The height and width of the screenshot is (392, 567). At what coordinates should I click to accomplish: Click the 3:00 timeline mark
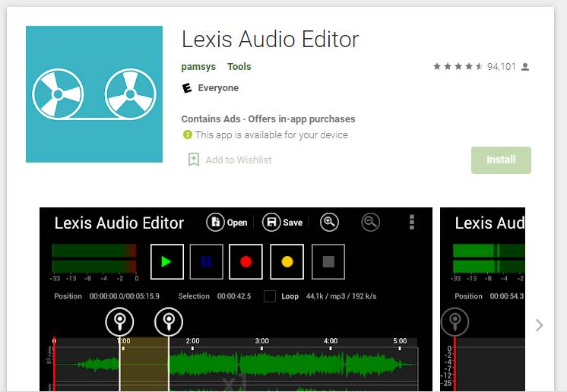[261, 341]
